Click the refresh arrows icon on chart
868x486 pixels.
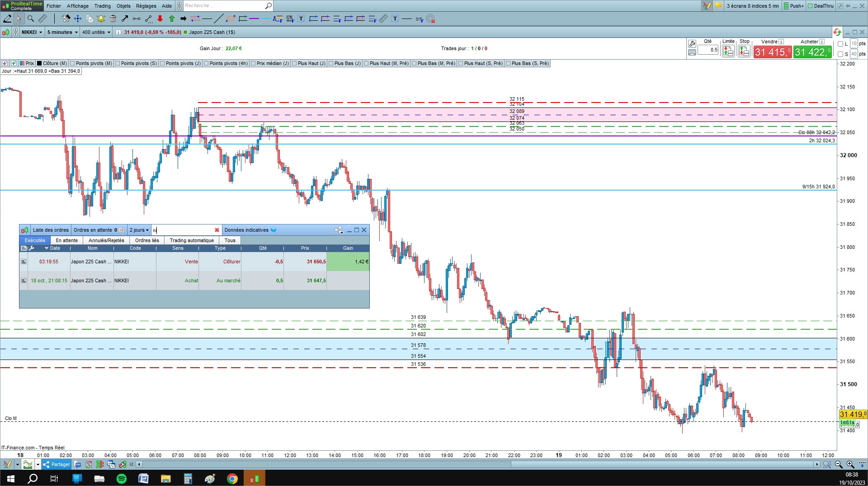(x=837, y=32)
